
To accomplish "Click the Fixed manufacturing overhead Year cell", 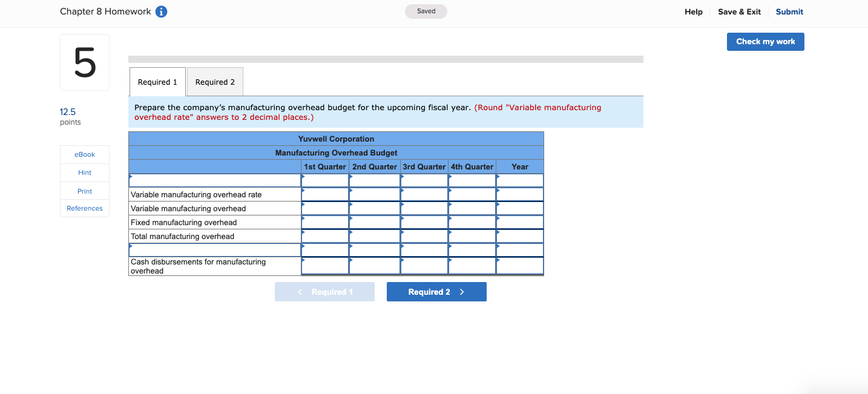I will [519, 222].
